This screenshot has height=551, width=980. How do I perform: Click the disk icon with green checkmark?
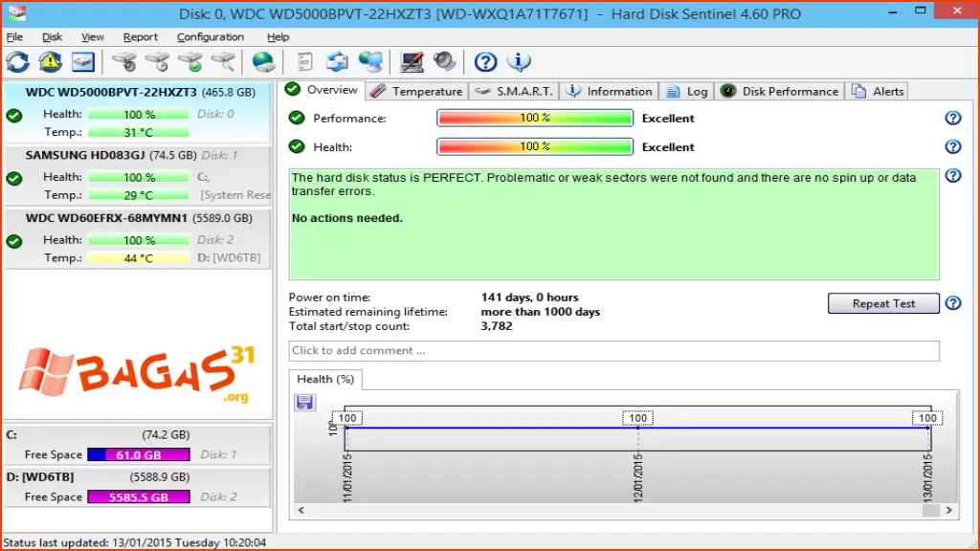(x=190, y=62)
